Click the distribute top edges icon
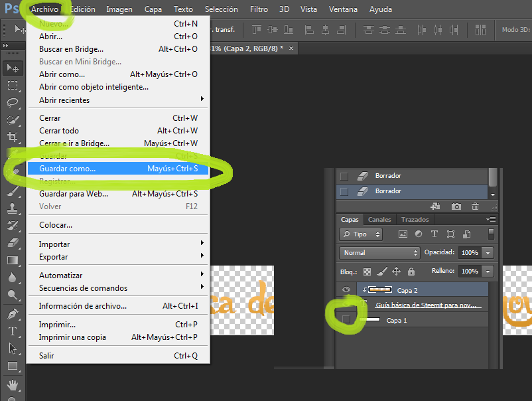The height and width of the screenshot is (401, 532). point(368,30)
